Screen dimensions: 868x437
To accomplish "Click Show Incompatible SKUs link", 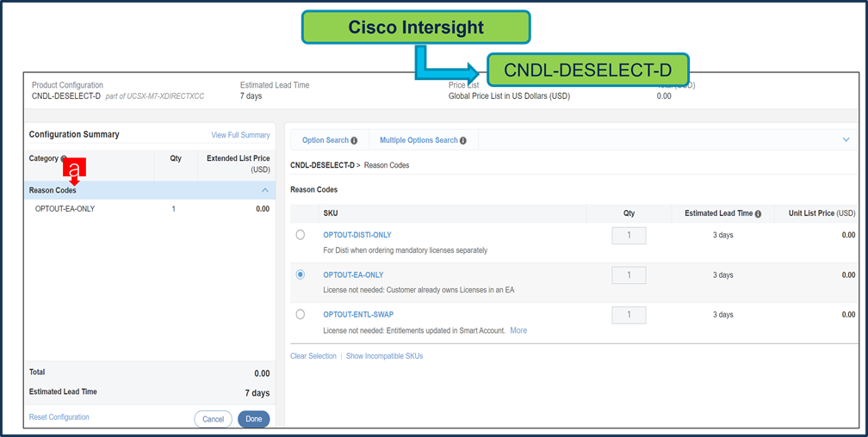I will [x=384, y=356].
